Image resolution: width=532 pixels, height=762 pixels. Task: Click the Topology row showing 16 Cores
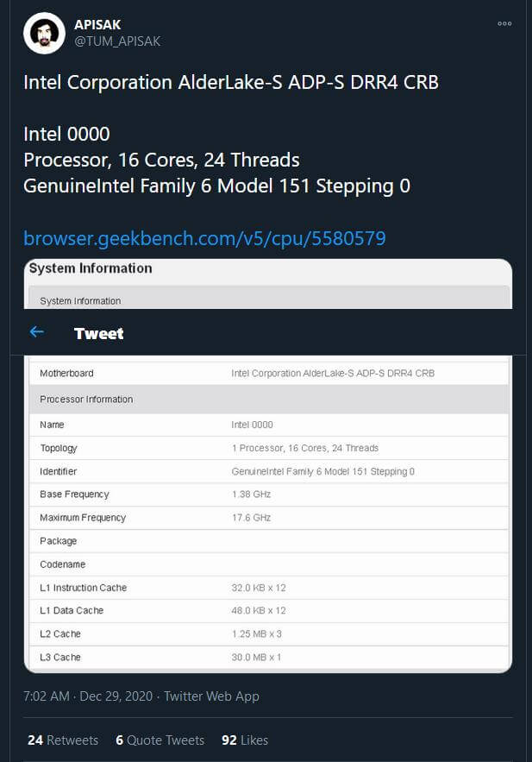coord(267,448)
